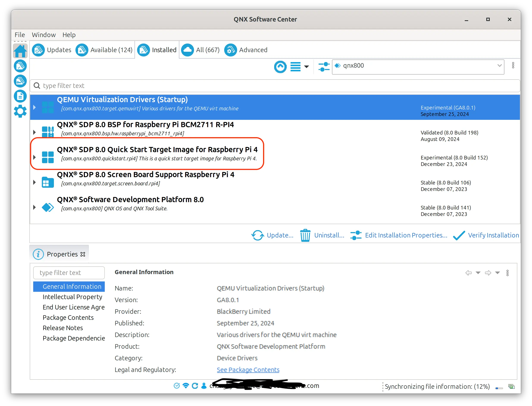This screenshot has width=532, height=406.
Task: Open the document page icon in sidebar
Action: (20, 96)
